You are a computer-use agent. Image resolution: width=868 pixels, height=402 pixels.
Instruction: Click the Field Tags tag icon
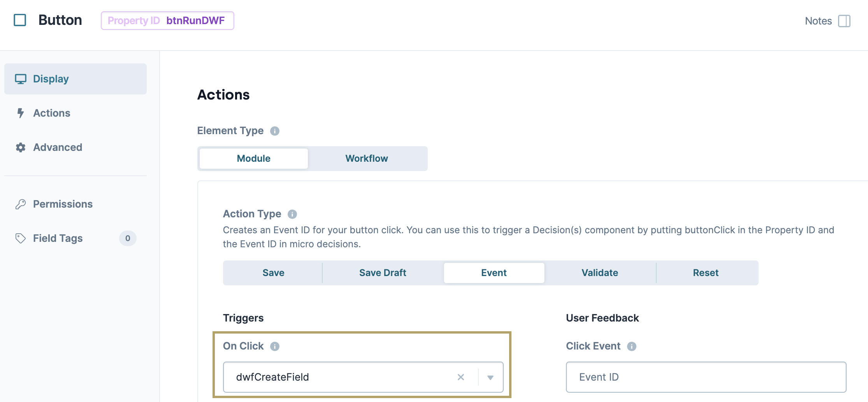[21, 238]
